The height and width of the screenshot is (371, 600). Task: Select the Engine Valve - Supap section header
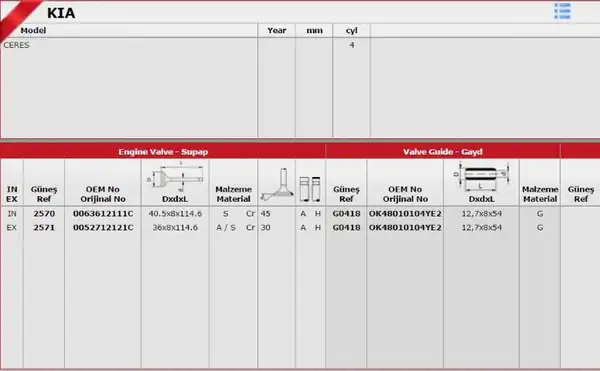point(163,152)
